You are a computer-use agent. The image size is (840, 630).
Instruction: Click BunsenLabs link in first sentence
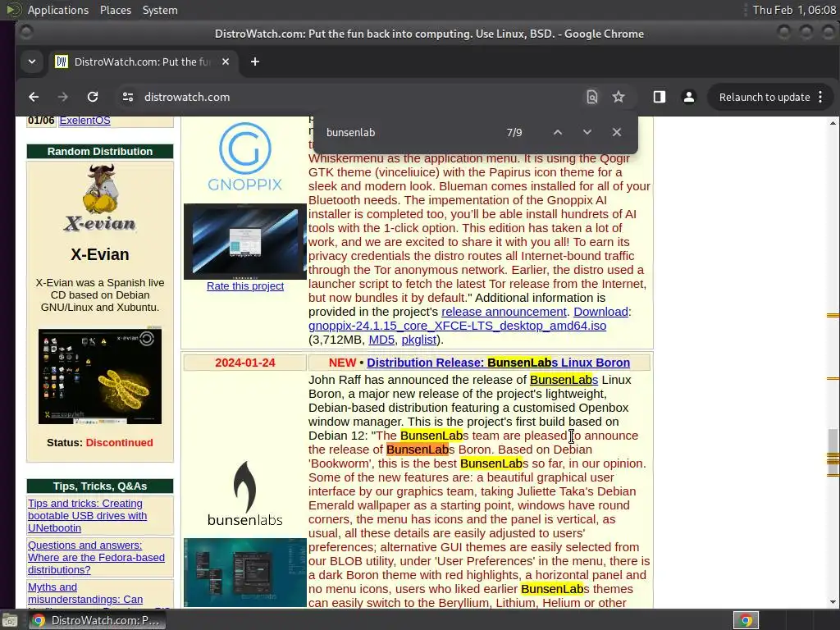(564, 380)
